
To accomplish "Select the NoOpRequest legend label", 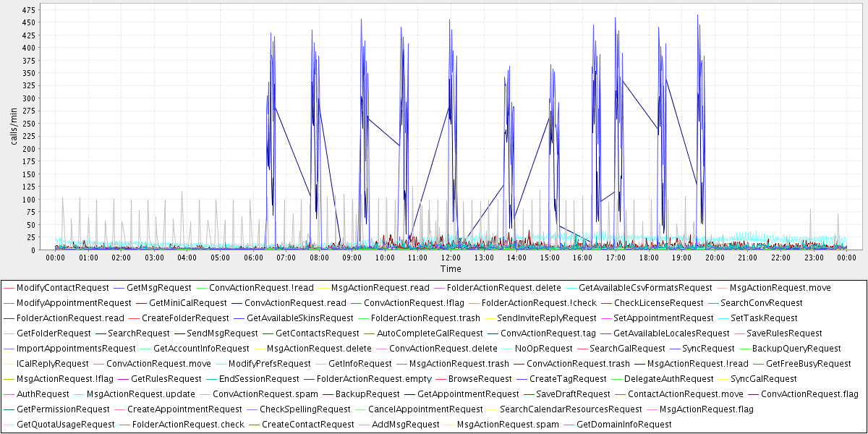I will click(x=546, y=349).
